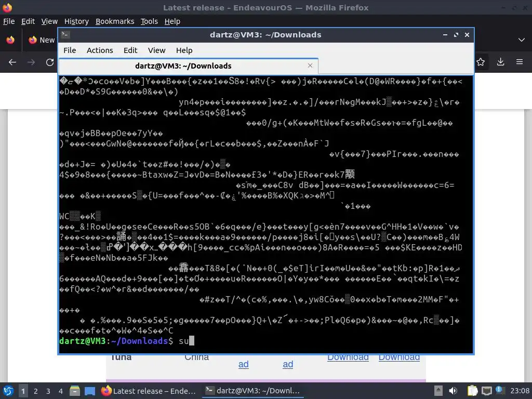Open Firefox View menu
The image size is (532, 399).
(49, 21)
